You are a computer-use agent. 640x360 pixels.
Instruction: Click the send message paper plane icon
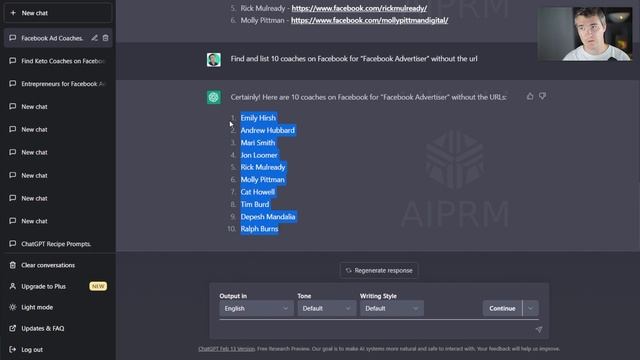[x=539, y=329]
